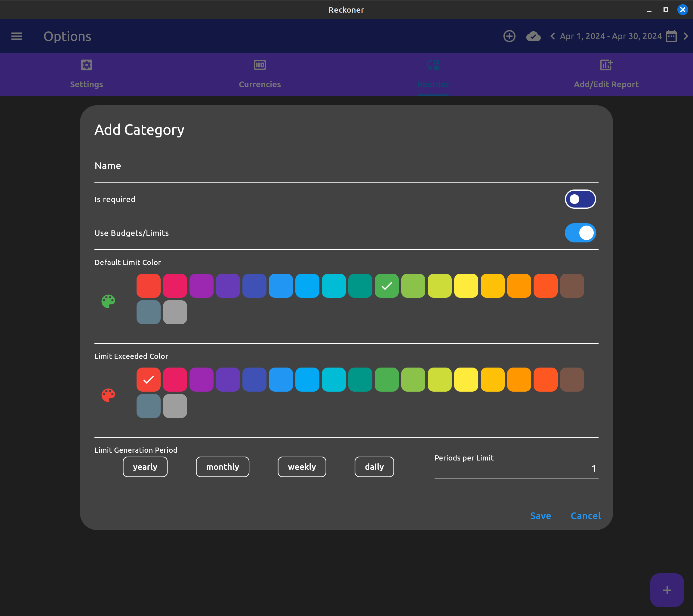Open the hamburger navigation menu
This screenshot has height=616, width=693.
(x=17, y=36)
